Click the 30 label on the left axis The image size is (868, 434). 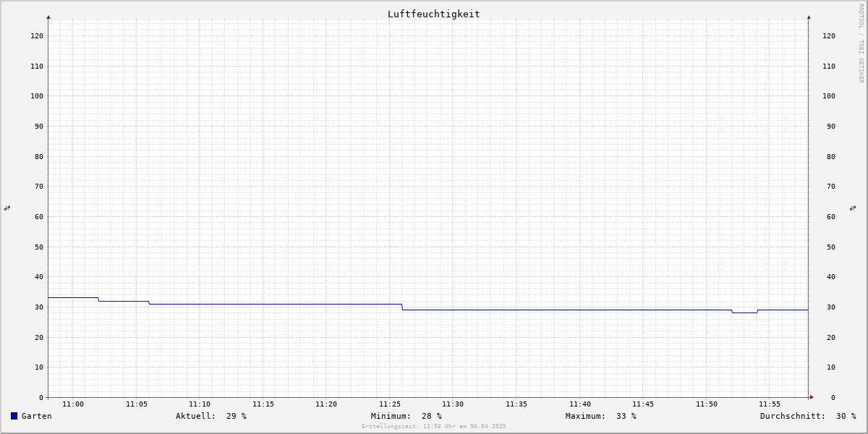(x=39, y=307)
